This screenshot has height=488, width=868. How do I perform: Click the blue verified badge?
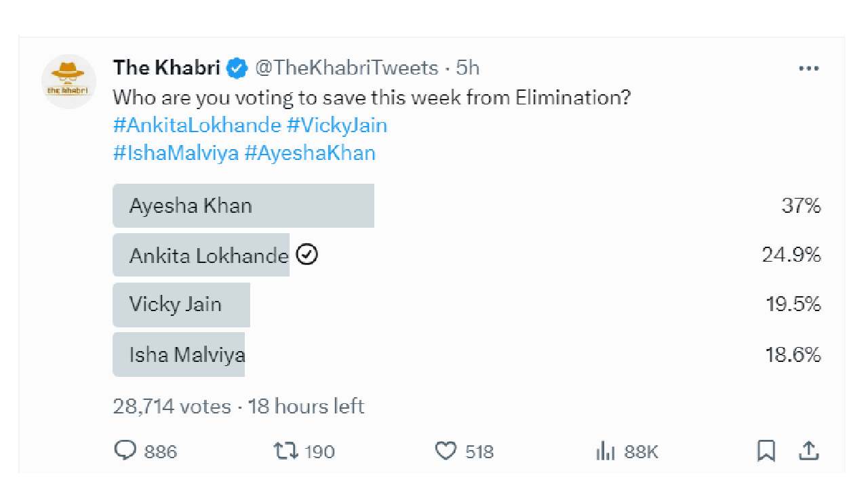point(236,68)
